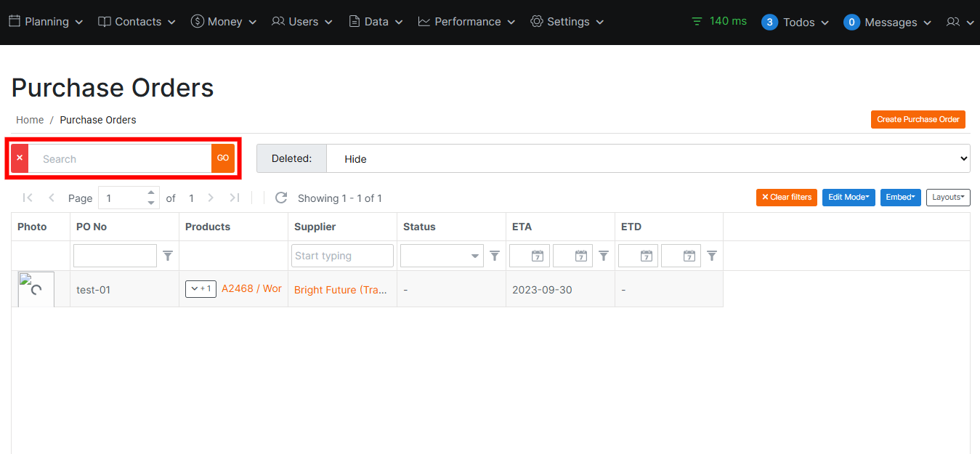Click the network latency 140 ms indicator

[x=718, y=21]
